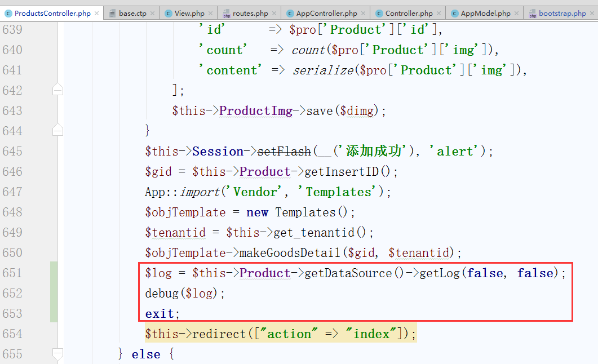This screenshot has width=598, height=364.
Task: Click the green change marker beside line 652
Action: pyautogui.click(x=54, y=293)
